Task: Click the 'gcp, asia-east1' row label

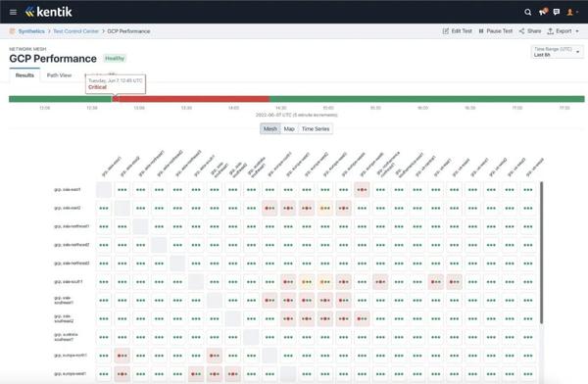Action: 68,190
